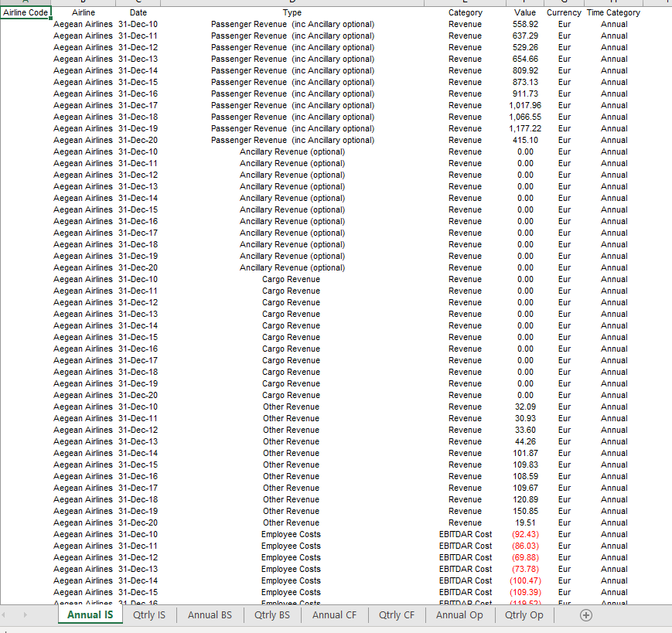Select Cargo Revenue type cell for 31-Dec-15
Screen dimensions: 672x633
click(292, 338)
